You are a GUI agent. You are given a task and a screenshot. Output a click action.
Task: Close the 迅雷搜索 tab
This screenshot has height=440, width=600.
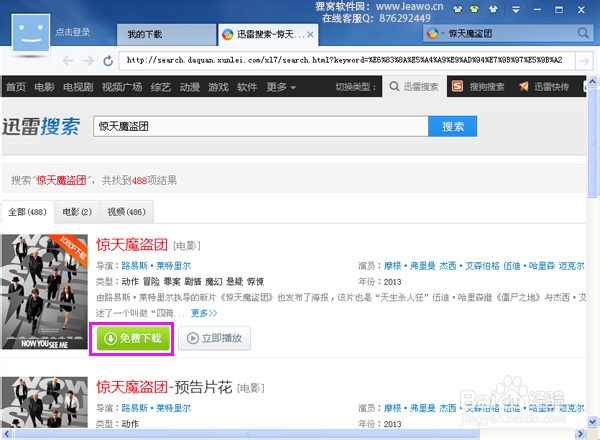tap(310, 34)
